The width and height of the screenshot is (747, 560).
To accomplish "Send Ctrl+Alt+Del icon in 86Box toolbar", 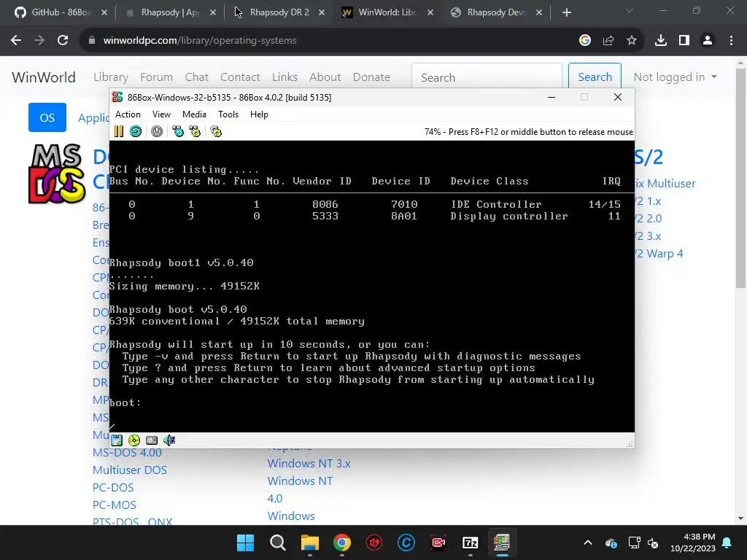I will point(178,131).
